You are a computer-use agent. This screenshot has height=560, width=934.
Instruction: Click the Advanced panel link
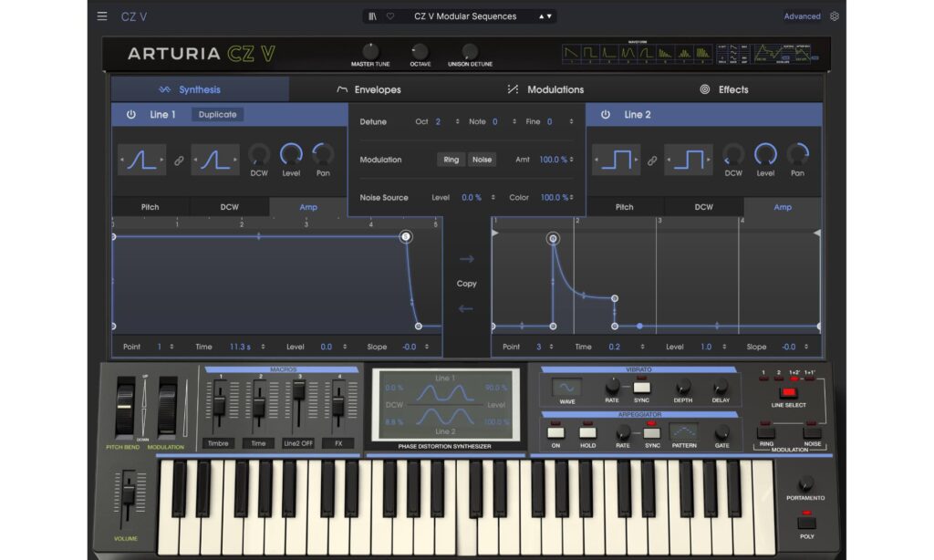(x=802, y=16)
